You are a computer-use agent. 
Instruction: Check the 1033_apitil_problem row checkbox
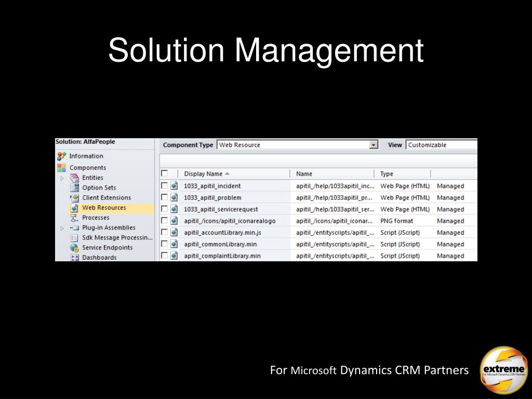point(165,197)
